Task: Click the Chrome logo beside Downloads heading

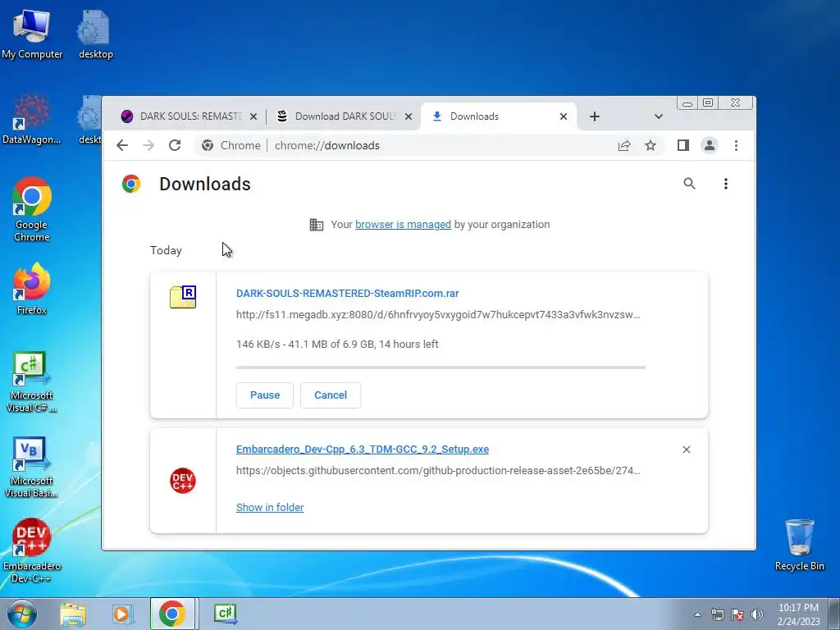Action: [x=130, y=184]
